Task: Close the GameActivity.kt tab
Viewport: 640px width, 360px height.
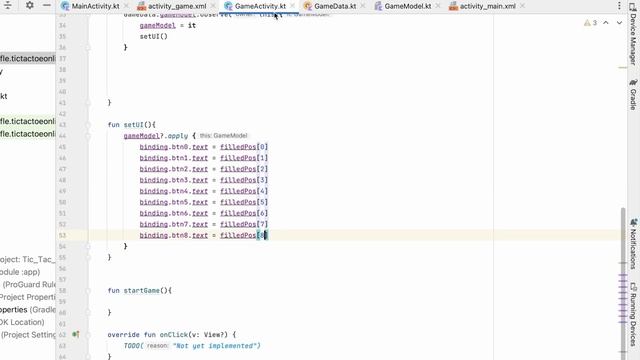Action: pos(292,6)
